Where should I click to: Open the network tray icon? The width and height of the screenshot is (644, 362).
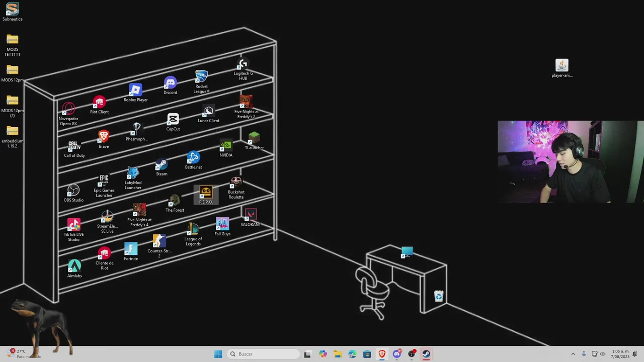[594, 354]
